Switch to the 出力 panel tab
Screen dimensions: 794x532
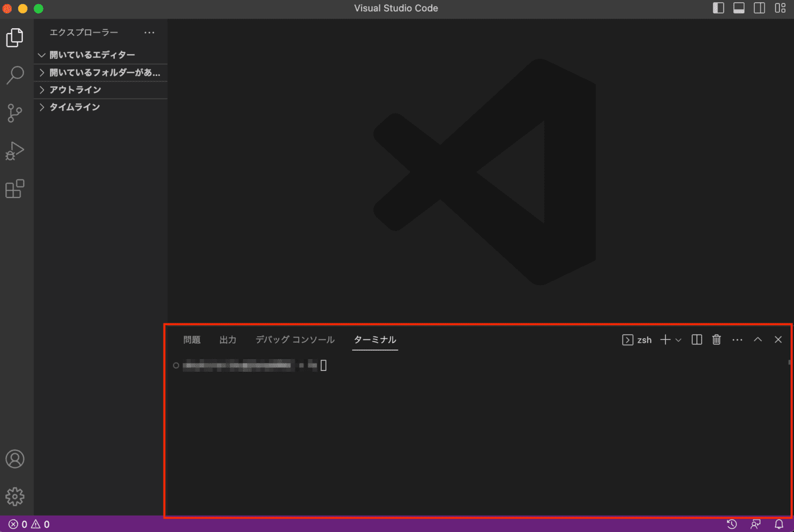pos(228,340)
